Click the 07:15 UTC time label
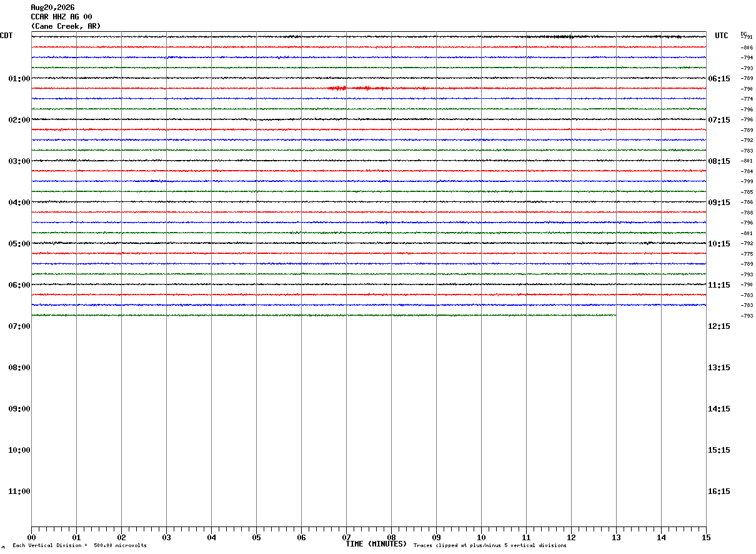The width and height of the screenshot is (756, 554). 719,120
